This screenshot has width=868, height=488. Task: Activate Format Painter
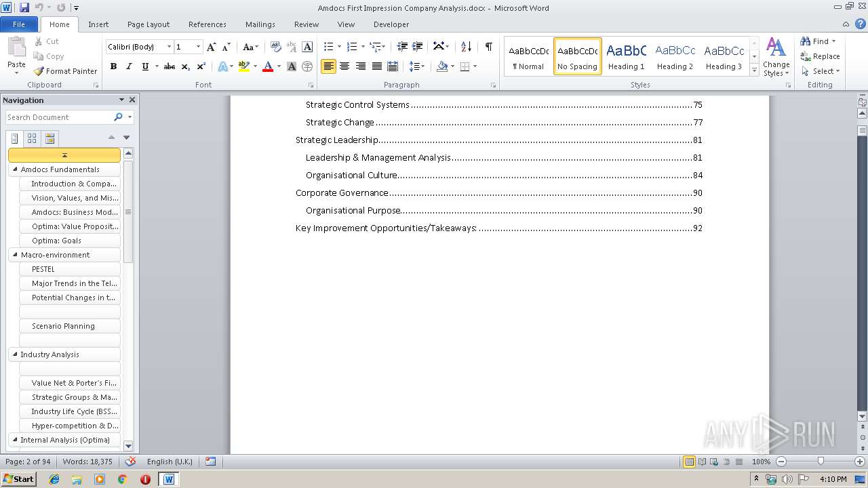point(65,71)
